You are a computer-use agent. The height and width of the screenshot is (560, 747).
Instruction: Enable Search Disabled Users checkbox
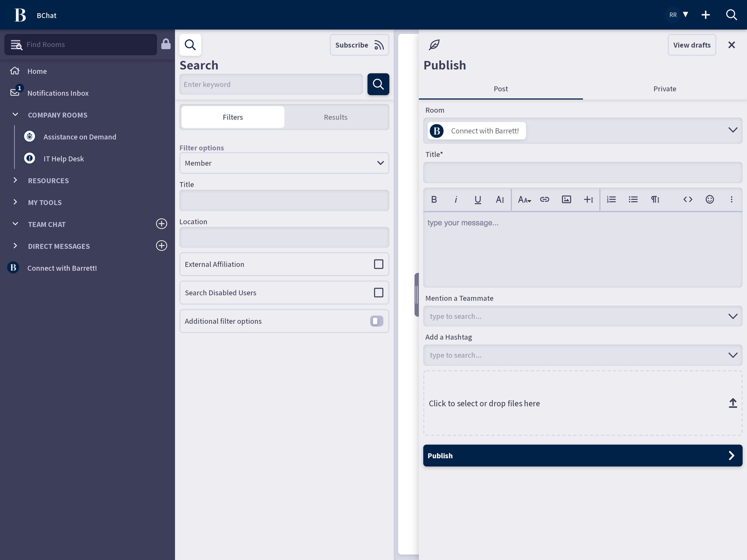coord(378,293)
